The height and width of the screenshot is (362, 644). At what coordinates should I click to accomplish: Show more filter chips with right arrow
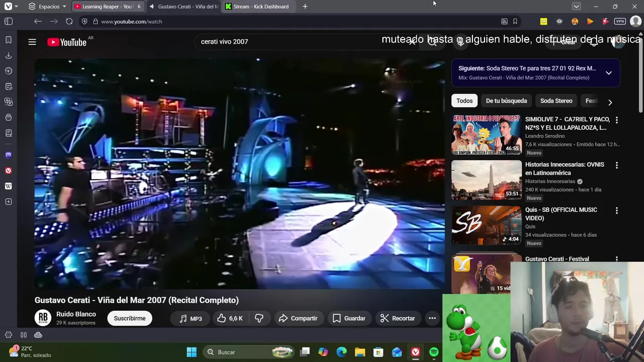[610, 102]
